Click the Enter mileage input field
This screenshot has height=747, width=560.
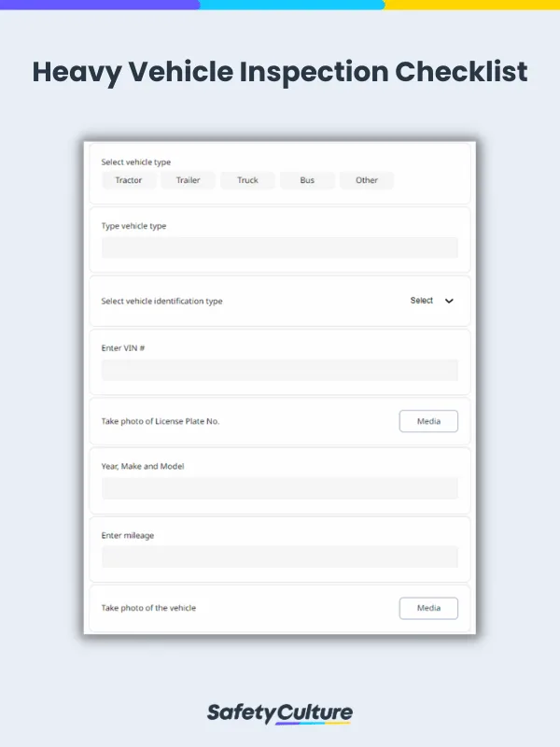[x=278, y=557]
